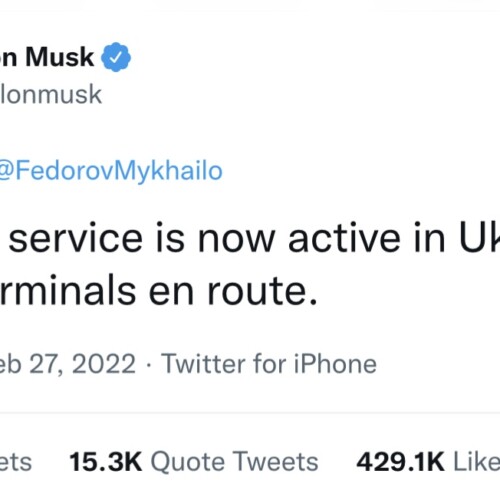The image size is (500, 500).
Task: Click the 429.1K number
Action: (x=400, y=462)
